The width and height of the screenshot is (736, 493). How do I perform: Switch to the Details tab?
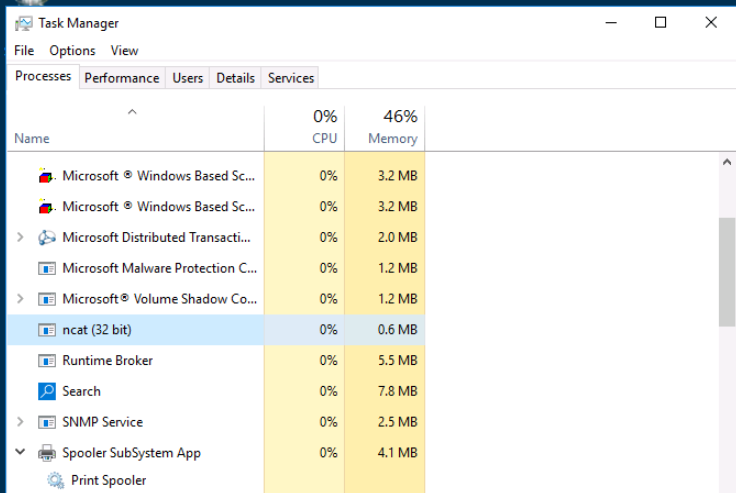(x=236, y=78)
